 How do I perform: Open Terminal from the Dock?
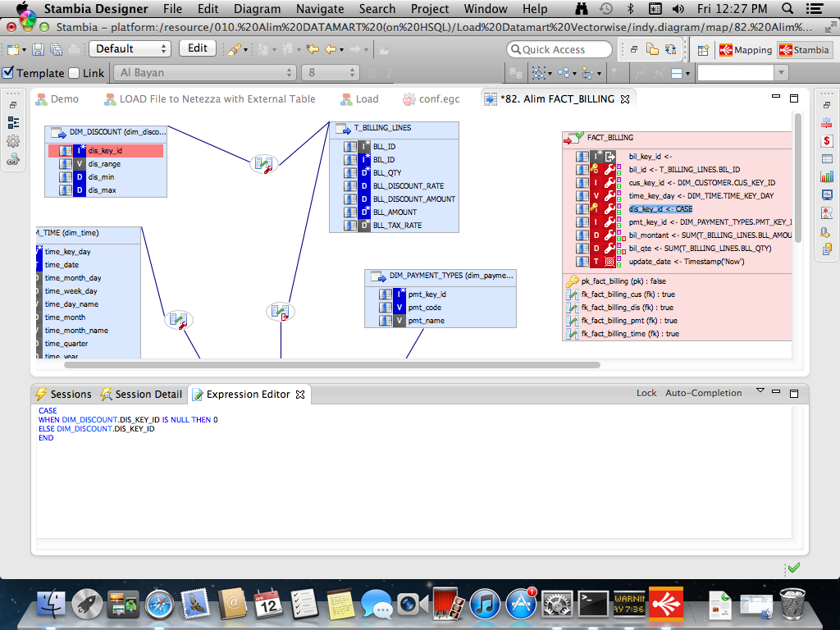[x=593, y=604]
